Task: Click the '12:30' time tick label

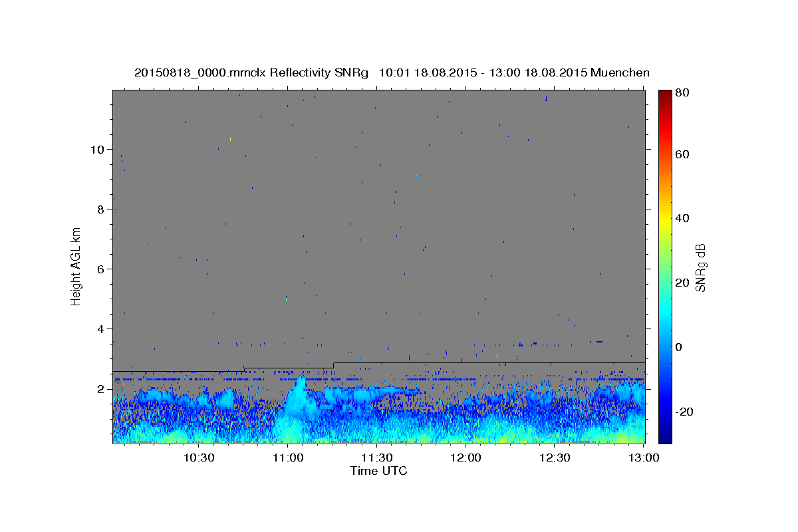Action: tap(555, 458)
